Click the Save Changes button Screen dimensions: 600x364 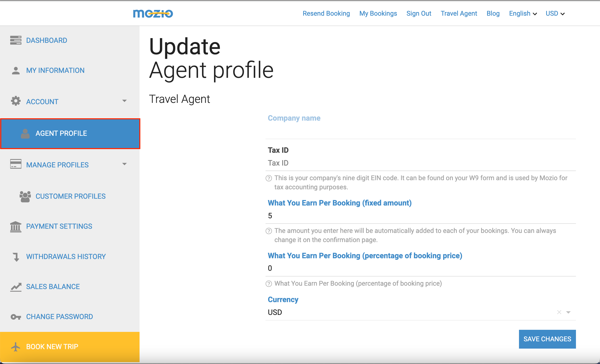tap(547, 339)
